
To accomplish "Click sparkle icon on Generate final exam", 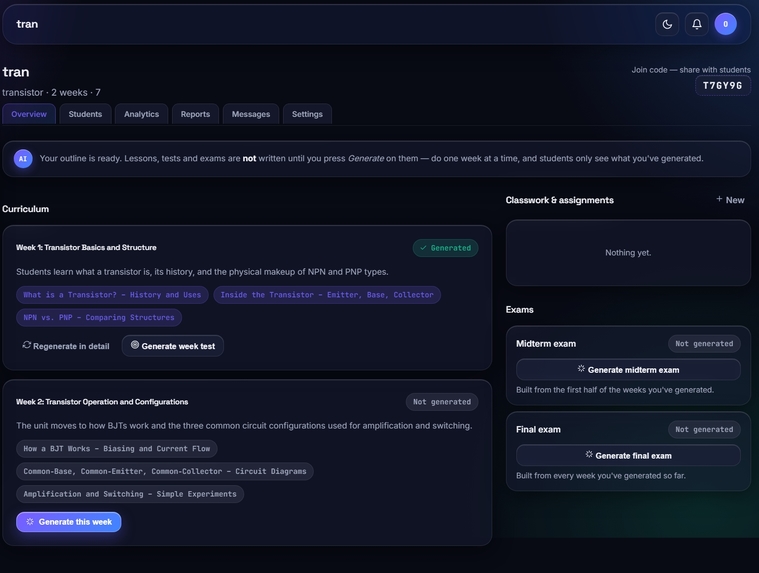I will pyautogui.click(x=589, y=454).
